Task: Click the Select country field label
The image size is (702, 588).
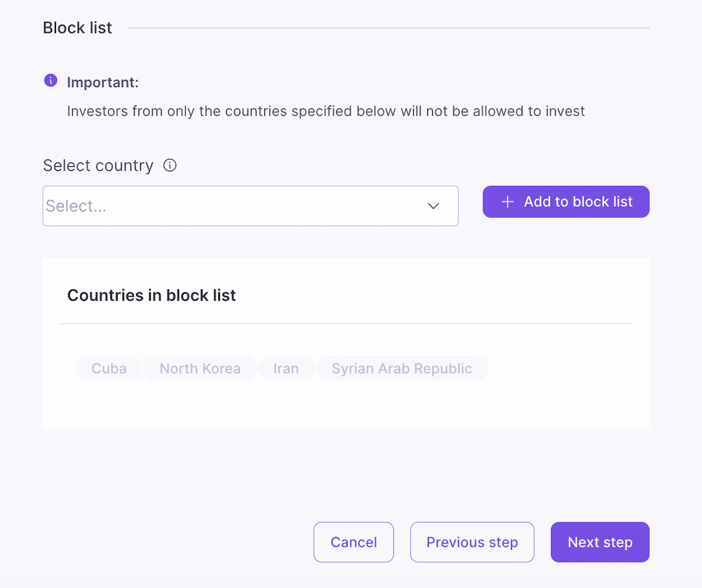Action: coord(98,166)
